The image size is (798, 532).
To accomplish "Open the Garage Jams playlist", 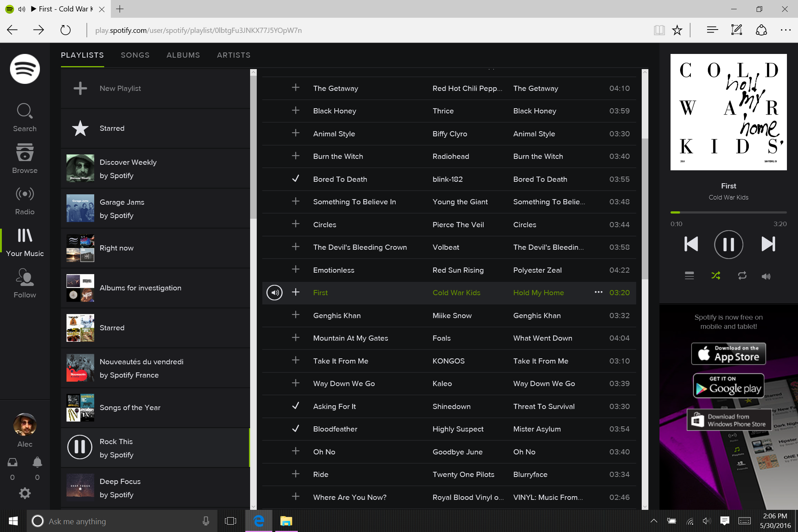I will coord(156,208).
